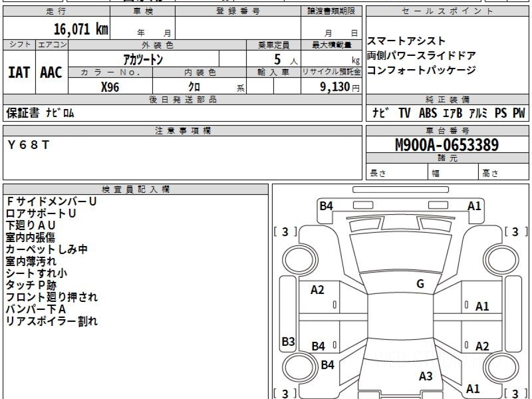Select PS in the equipment list
Screen dimensions: 532x399
coord(501,113)
